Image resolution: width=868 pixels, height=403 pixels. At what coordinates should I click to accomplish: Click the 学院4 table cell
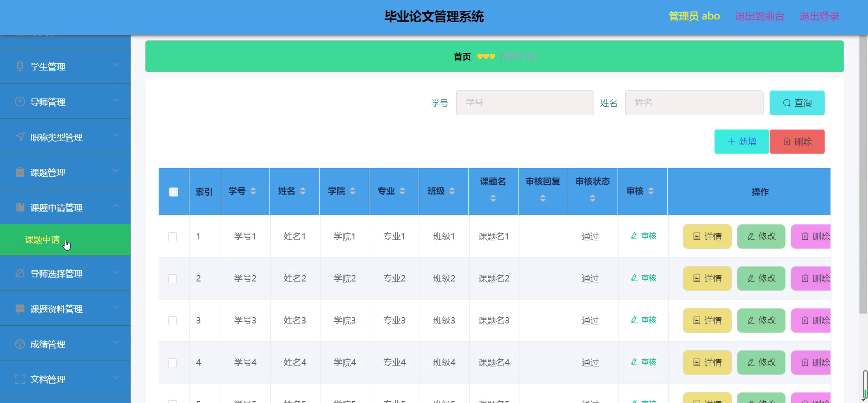coord(344,362)
